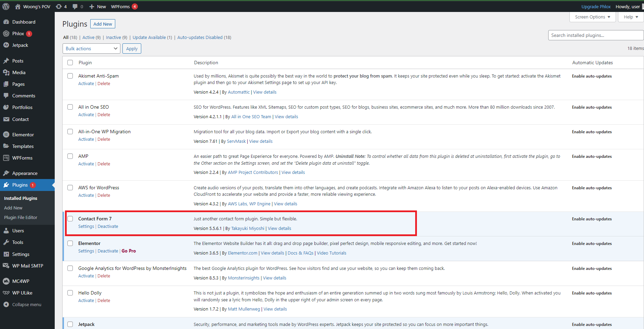Expand Screen Options panel
Image resolution: width=644 pixels, height=329 pixels.
(x=592, y=17)
